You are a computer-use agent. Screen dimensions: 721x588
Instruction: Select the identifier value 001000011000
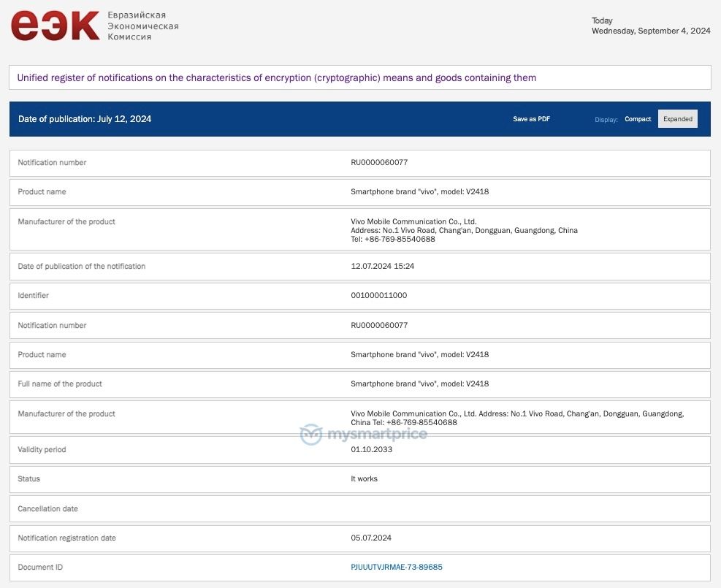click(x=378, y=295)
